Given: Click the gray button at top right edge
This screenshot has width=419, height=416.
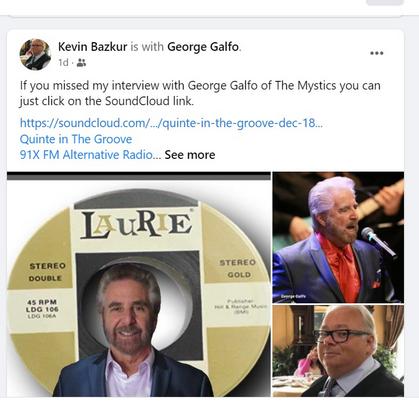Looking at the screenshot, I should (385, 2).
